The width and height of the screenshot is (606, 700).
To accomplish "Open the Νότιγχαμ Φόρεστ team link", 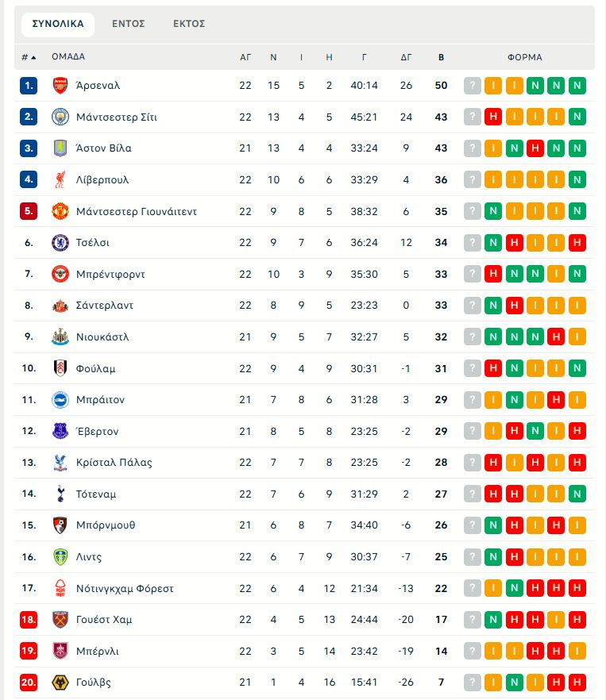I will tap(125, 588).
